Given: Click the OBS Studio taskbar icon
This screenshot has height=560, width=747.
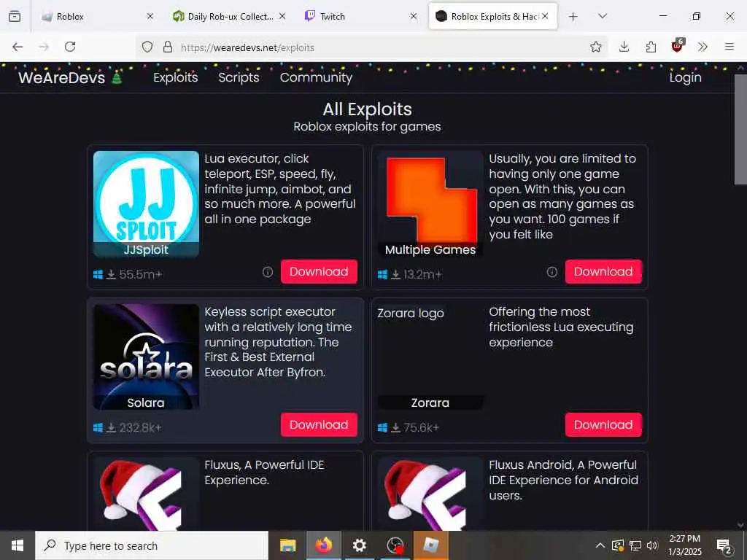Looking at the screenshot, I should point(395,545).
